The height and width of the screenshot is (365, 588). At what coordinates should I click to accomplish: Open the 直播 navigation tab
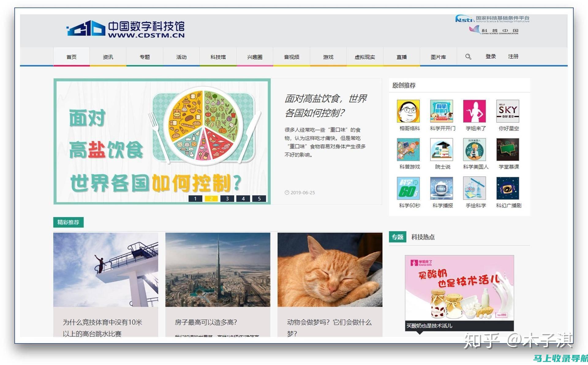[x=401, y=57]
